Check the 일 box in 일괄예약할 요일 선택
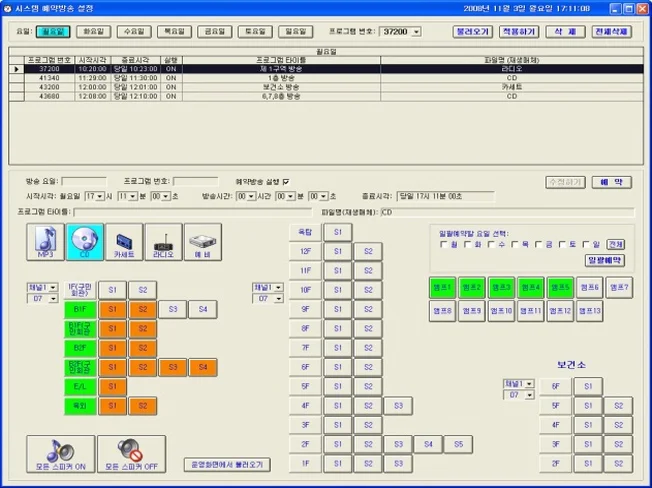The height and width of the screenshot is (488, 652). click(x=586, y=244)
